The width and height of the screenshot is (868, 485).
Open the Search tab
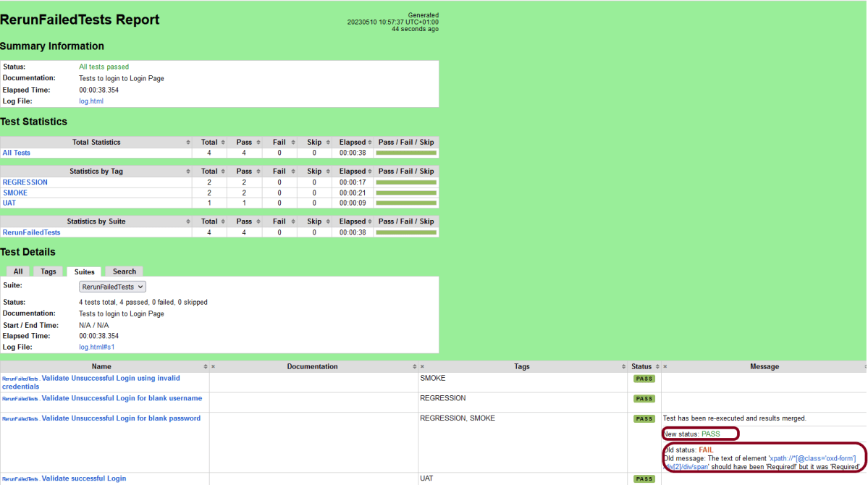[124, 271]
